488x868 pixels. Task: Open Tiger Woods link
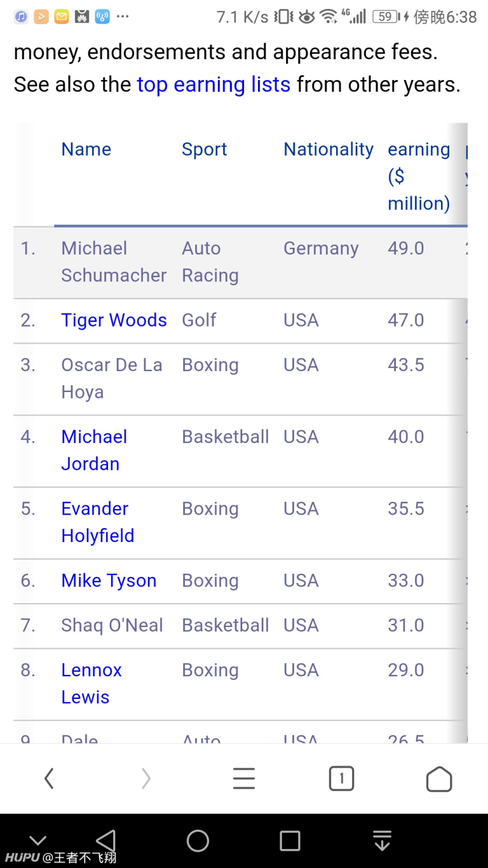(x=114, y=320)
